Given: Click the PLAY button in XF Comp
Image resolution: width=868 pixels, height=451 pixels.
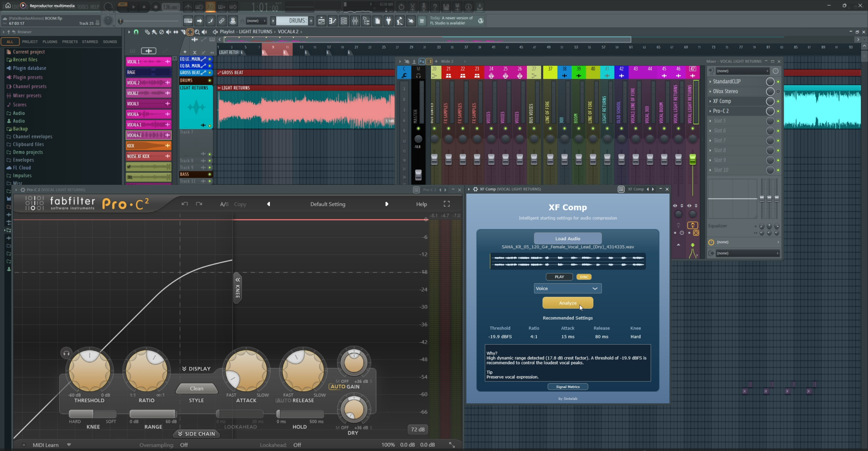Looking at the screenshot, I should tap(559, 277).
